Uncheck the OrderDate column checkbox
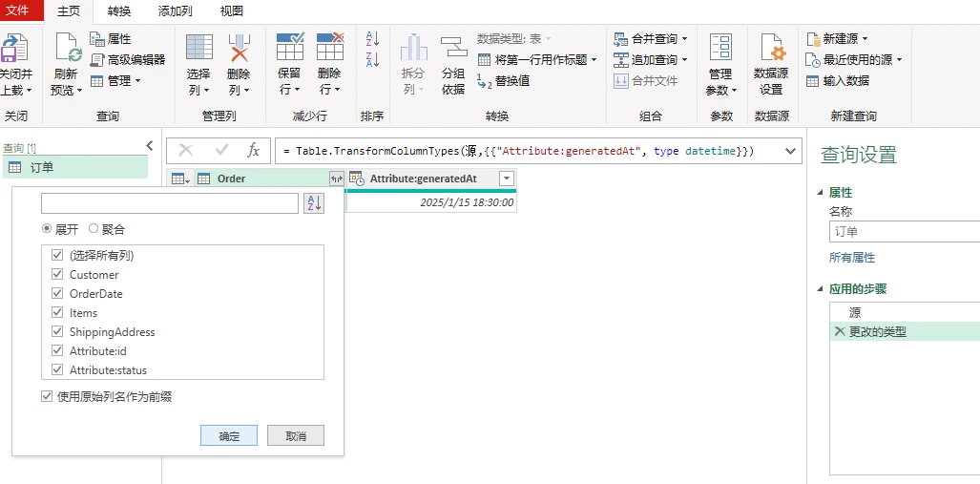This screenshot has width=980, height=484. [x=57, y=293]
